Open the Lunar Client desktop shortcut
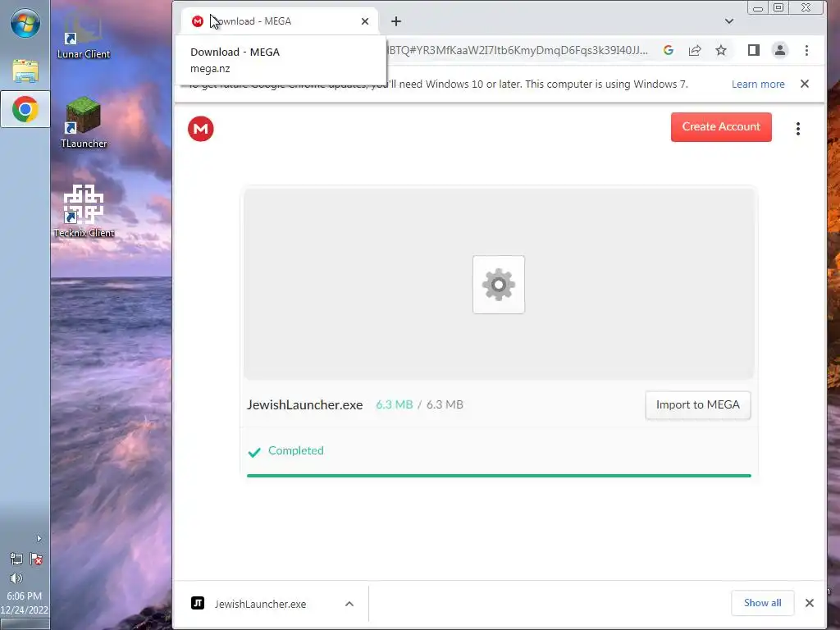Viewport: 840px width, 630px height. coord(84,34)
